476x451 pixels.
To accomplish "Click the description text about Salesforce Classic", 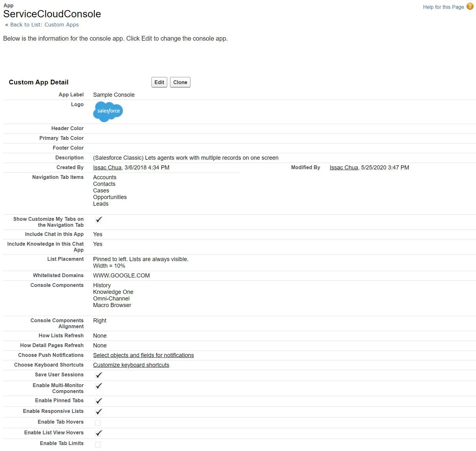I will coord(186,158).
